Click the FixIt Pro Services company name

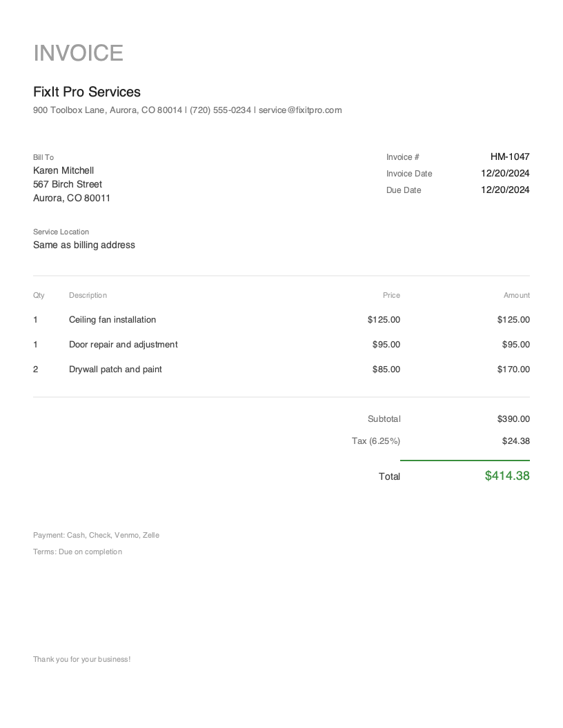point(86,92)
